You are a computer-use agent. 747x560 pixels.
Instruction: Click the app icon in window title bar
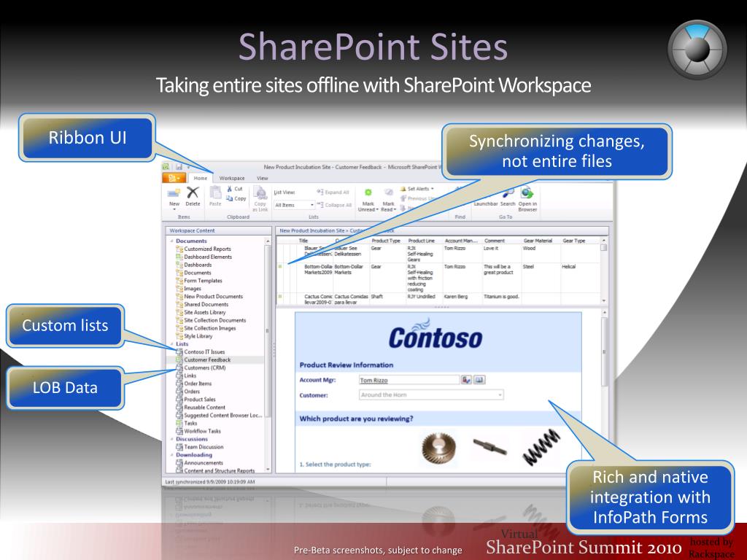coord(166,167)
